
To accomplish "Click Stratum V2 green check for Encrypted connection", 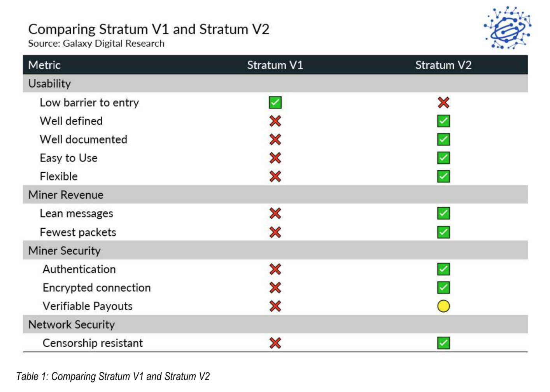I will 443,288.
